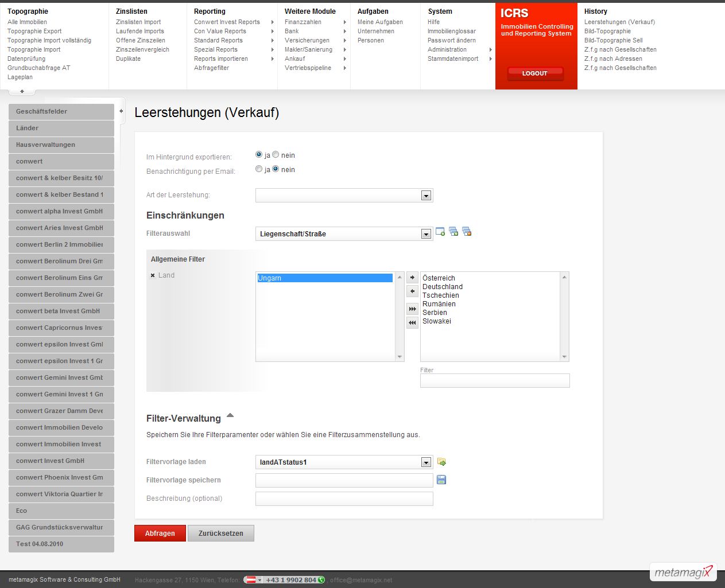Move the selected country right with single arrow
This screenshot has height=588, width=725.
[412, 278]
